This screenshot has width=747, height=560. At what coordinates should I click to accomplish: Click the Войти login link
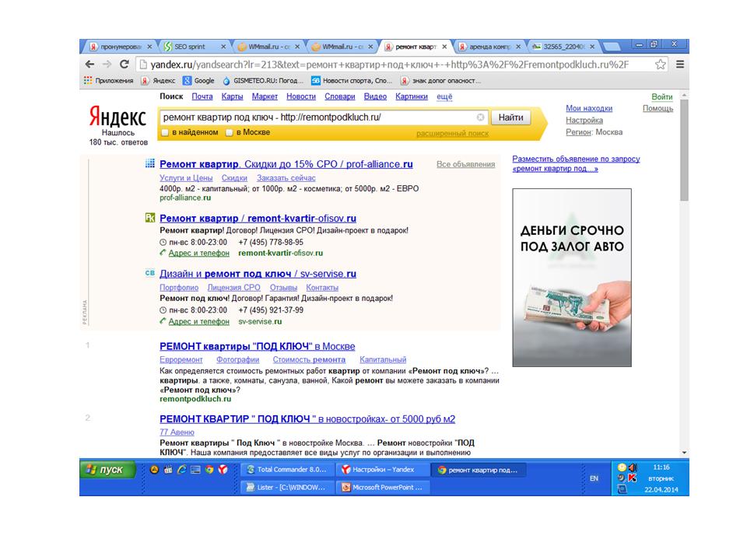(661, 96)
